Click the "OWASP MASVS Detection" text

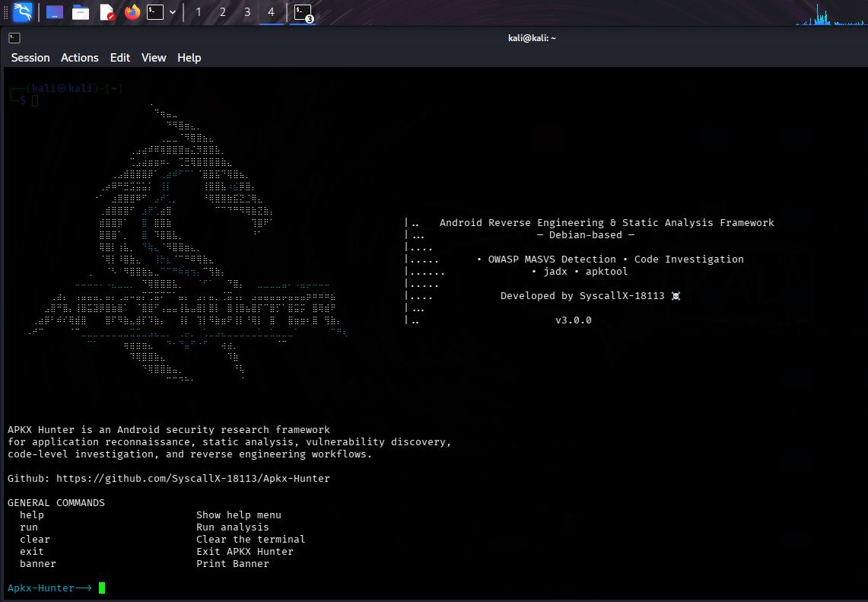(552, 260)
